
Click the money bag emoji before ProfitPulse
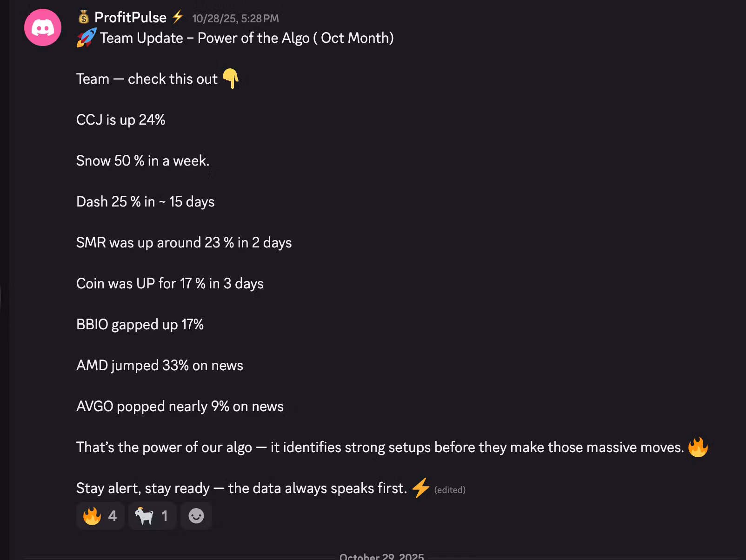(84, 18)
